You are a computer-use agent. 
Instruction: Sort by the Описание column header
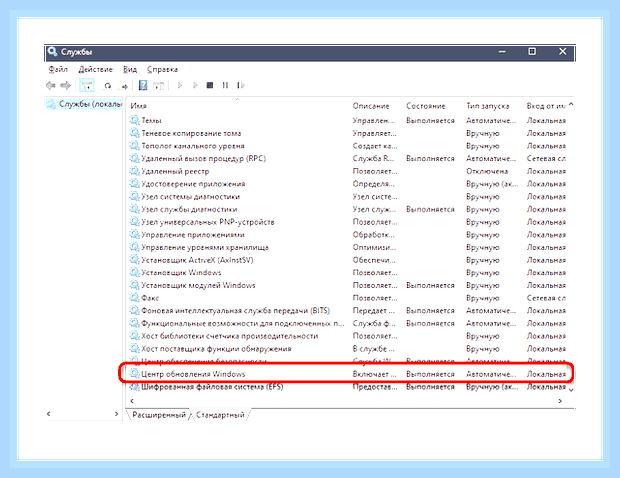(x=371, y=106)
